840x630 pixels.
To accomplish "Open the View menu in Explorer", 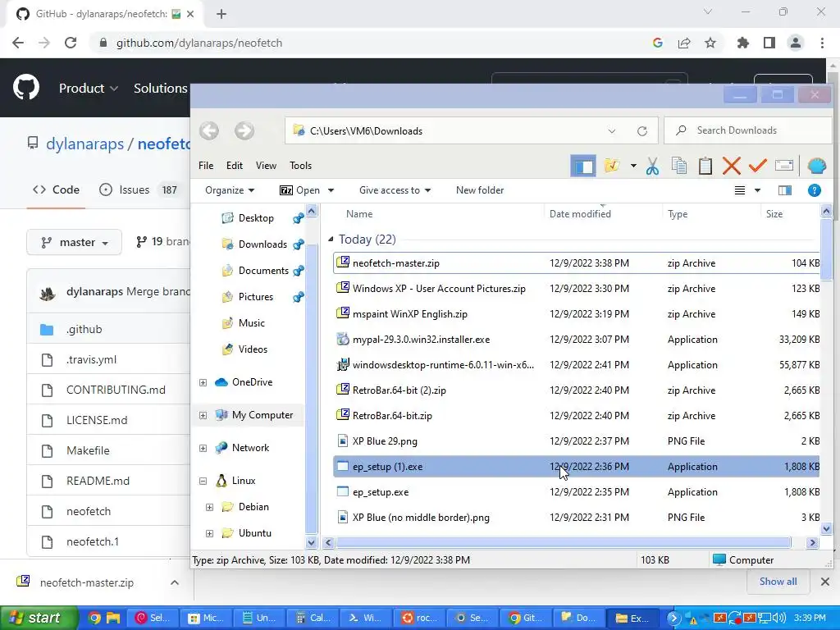I will (x=266, y=166).
